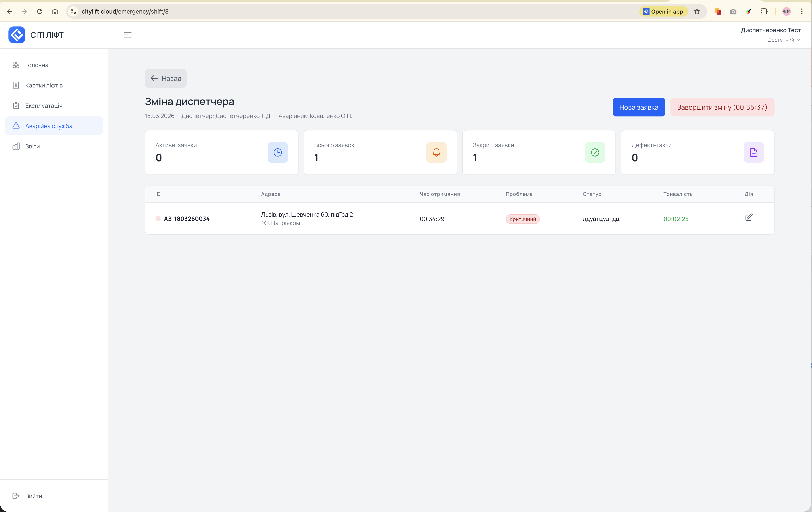Bookmark this page with star icon
Screen dimensions: 812x512
[x=697, y=11]
